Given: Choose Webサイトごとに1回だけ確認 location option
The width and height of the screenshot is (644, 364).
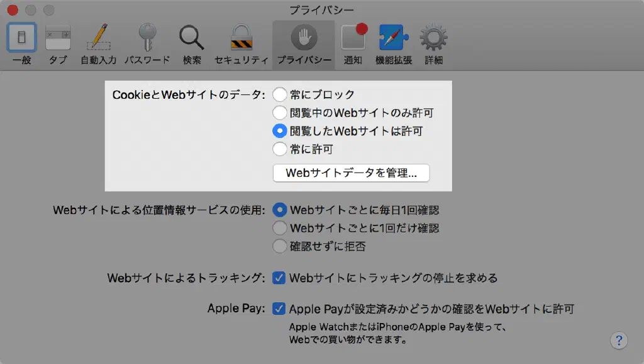Looking at the screenshot, I should 280,229.
